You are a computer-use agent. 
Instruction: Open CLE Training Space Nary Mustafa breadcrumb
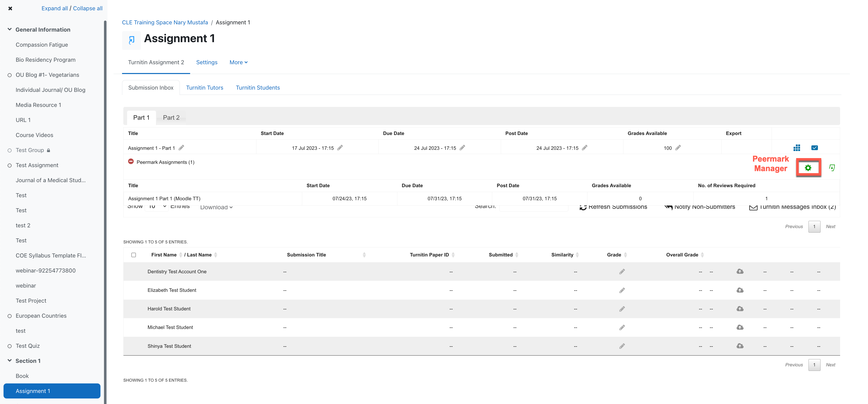(165, 22)
